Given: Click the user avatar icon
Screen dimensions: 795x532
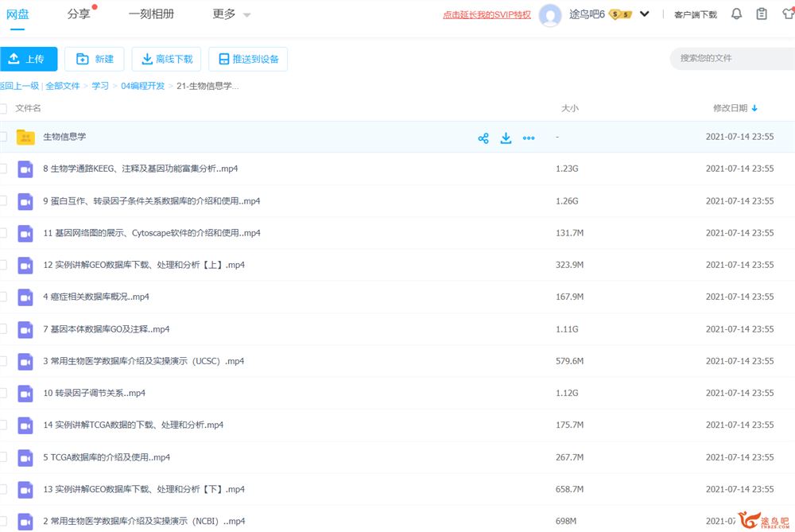Looking at the screenshot, I should click(x=550, y=14).
